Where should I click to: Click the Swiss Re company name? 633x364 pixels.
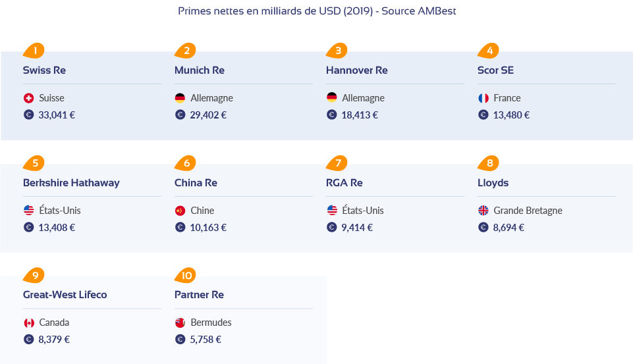(44, 70)
